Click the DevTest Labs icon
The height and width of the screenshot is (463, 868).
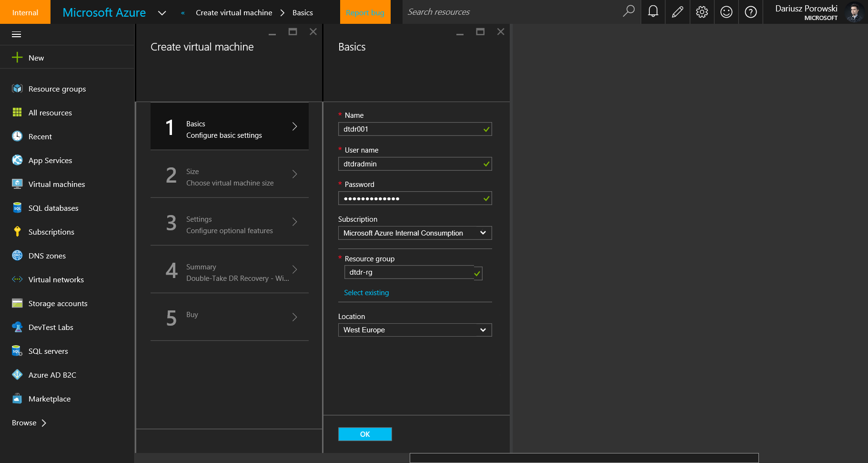click(x=17, y=327)
